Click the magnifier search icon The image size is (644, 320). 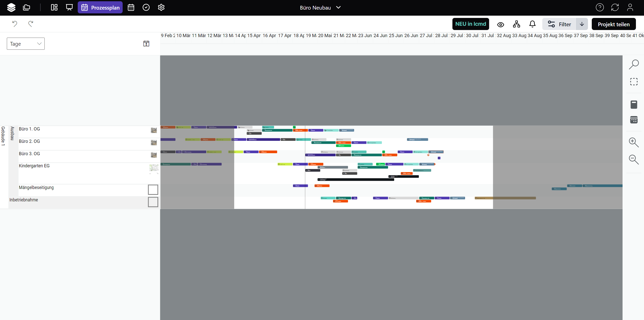[634, 64]
